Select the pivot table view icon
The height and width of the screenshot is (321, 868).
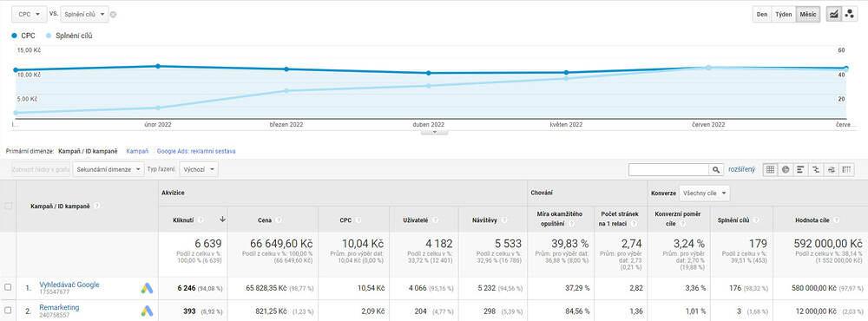coord(846,169)
